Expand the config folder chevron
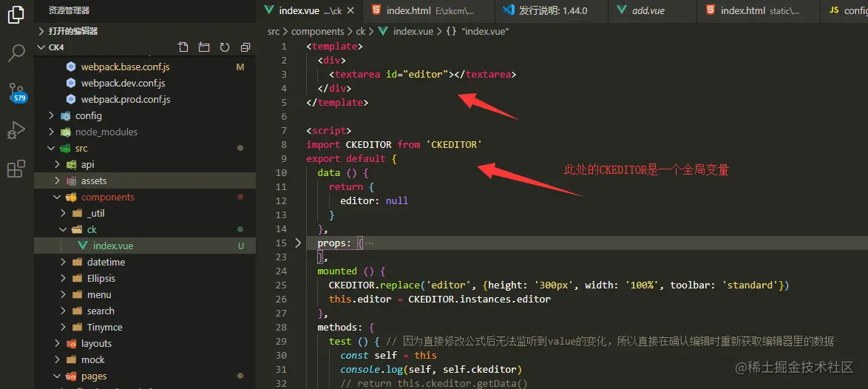Image resolution: width=868 pixels, height=389 pixels. pos(51,115)
